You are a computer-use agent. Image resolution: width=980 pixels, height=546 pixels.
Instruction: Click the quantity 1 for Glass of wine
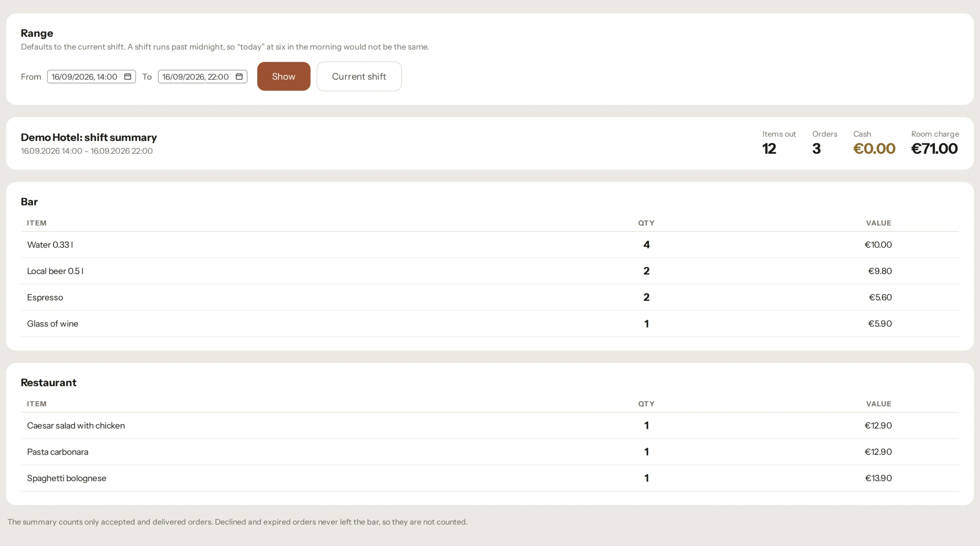click(x=646, y=324)
